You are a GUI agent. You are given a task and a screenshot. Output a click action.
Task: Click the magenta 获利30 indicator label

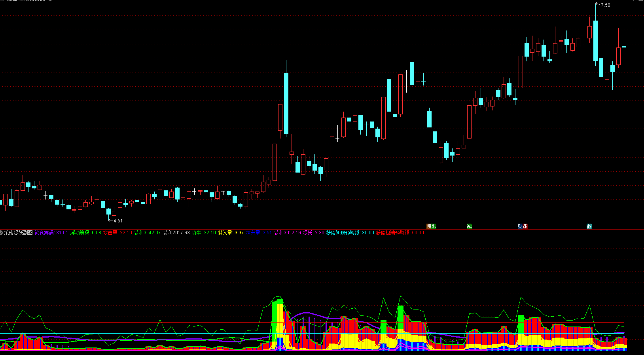coord(282,233)
